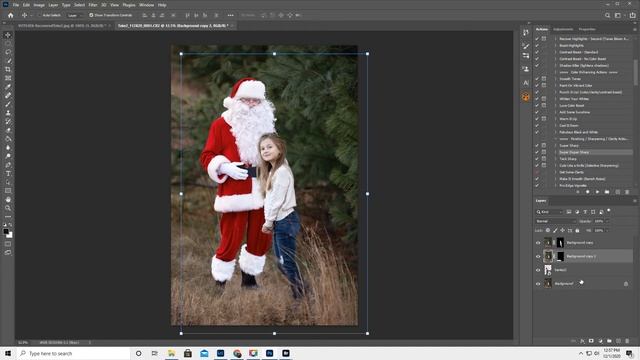Switch to the Properties tab
The image size is (640, 360).
(587, 29)
